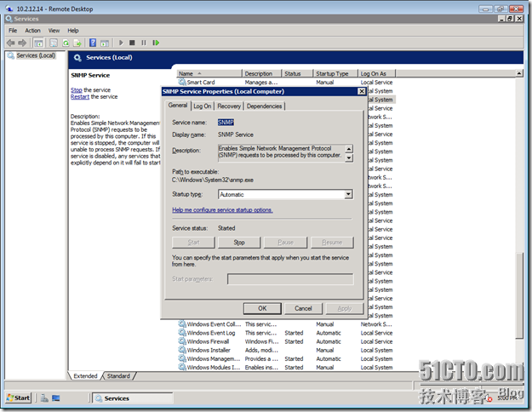The height and width of the screenshot is (412, 532).
Task: Click the OK button
Action: [x=262, y=308]
